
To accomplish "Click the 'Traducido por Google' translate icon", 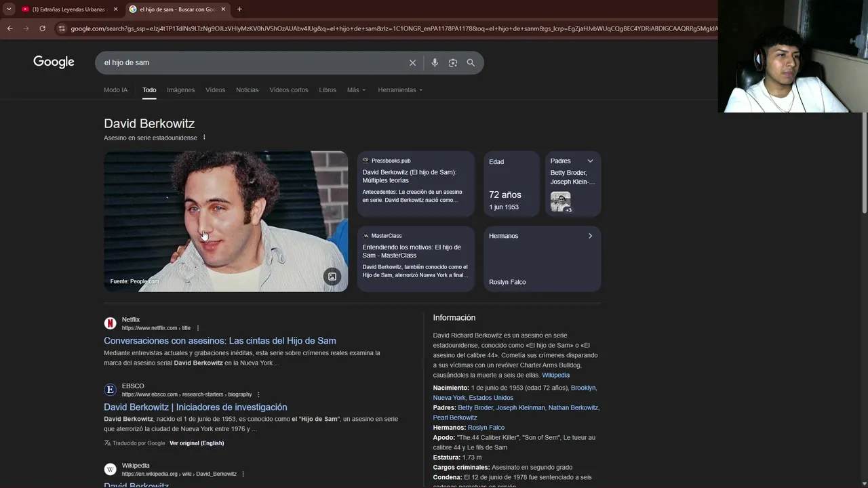I will (108, 443).
